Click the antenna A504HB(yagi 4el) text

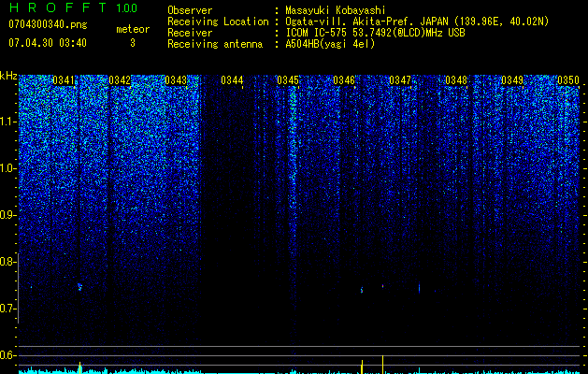[330, 44]
